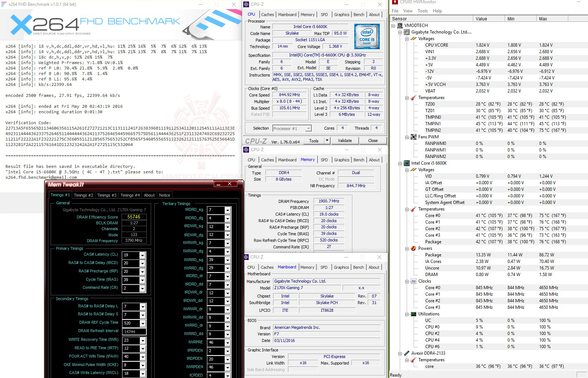The height and width of the screenshot is (378, 588).
Task: Open the Processor #1 selection dropdown in CPU-Z
Action: tap(309, 129)
